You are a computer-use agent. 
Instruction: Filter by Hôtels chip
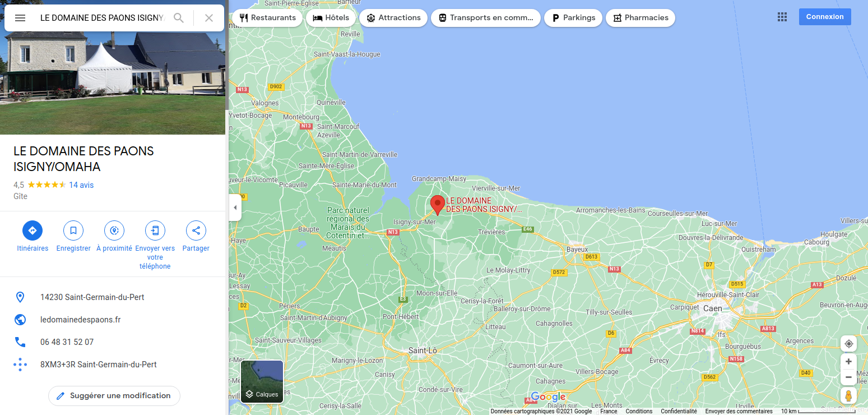[331, 18]
